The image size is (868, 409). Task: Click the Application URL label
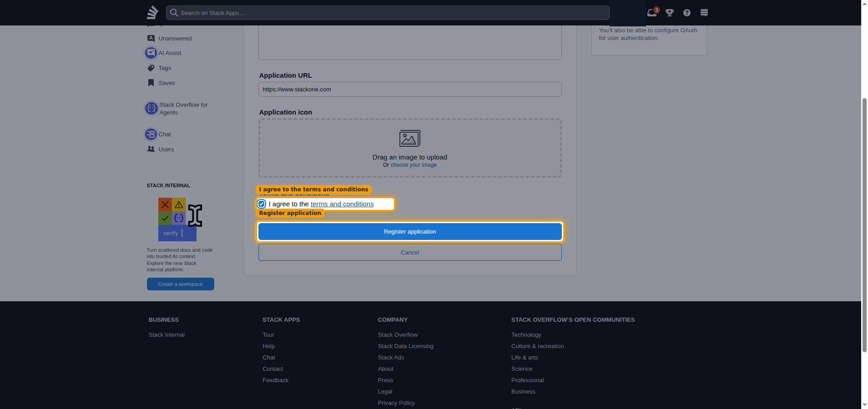click(286, 75)
